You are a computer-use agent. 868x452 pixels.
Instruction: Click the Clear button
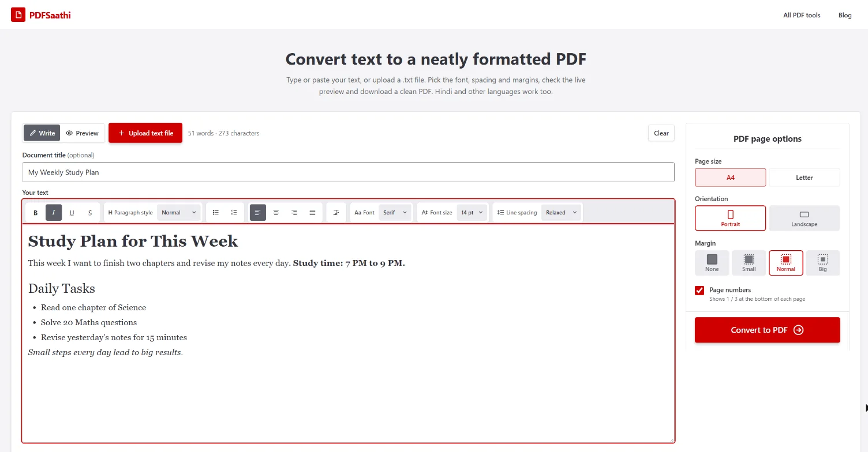pos(661,133)
